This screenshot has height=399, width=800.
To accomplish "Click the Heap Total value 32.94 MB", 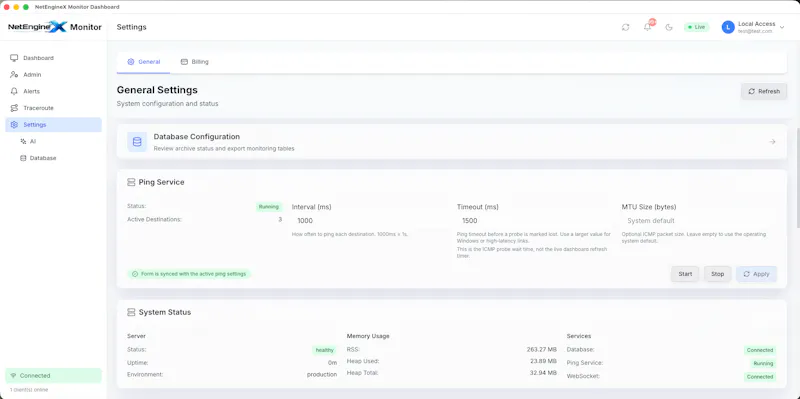I will coord(543,373).
